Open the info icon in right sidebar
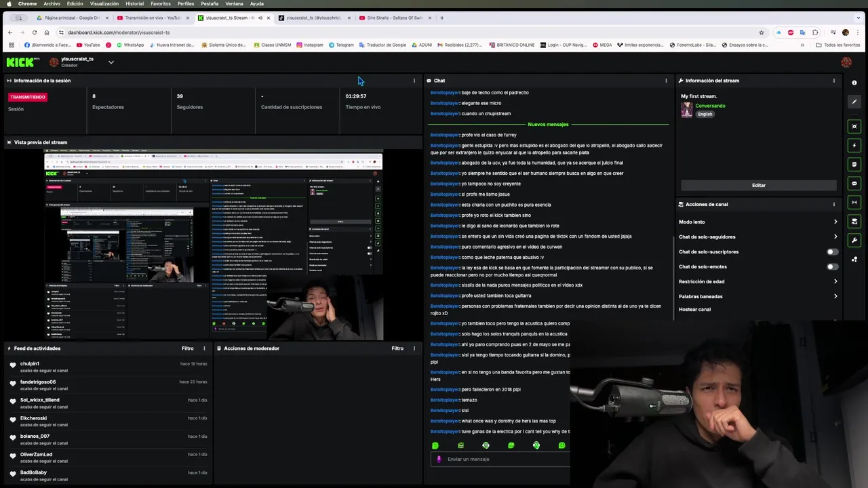 (x=854, y=83)
